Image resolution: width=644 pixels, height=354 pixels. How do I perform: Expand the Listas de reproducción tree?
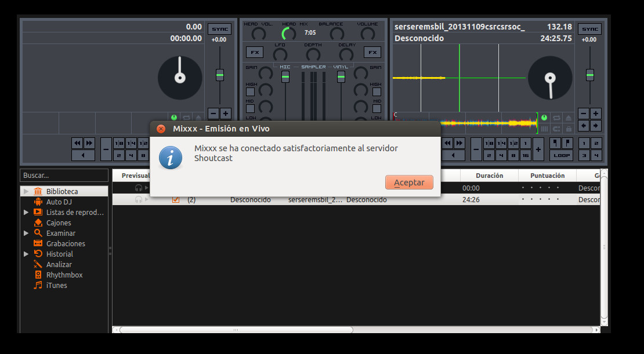coord(26,213)
